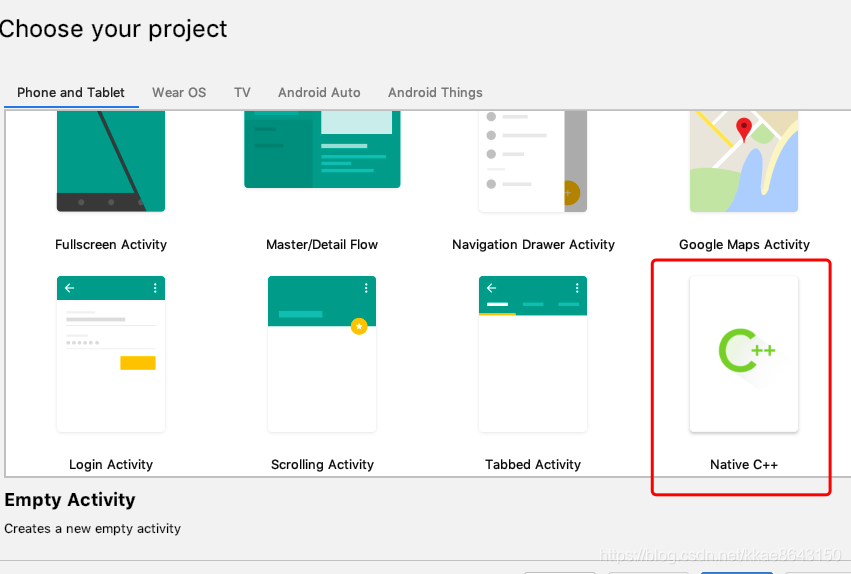Click the overflow dots in Tabbed Activity preview
851x574 pixels.
point(577,288)
